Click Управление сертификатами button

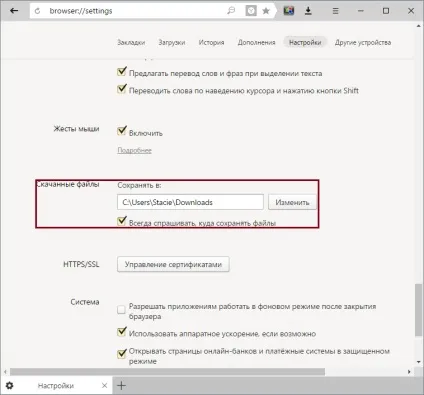173,264
